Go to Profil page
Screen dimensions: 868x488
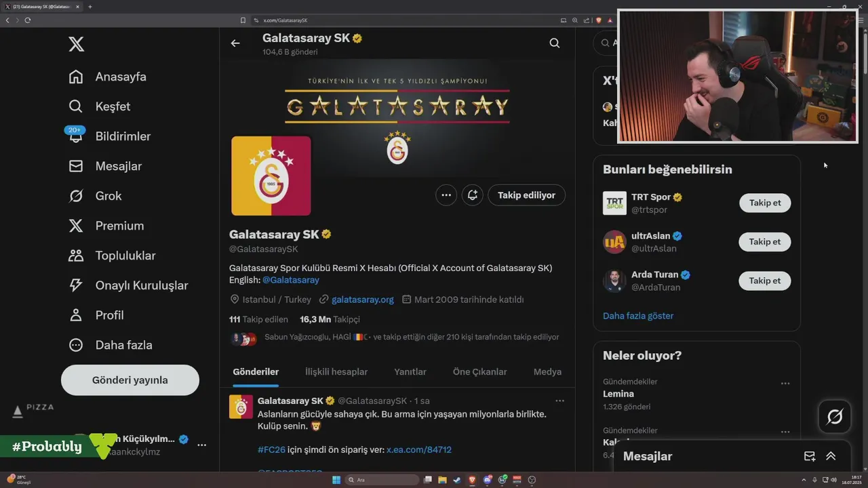coord(96,315)
